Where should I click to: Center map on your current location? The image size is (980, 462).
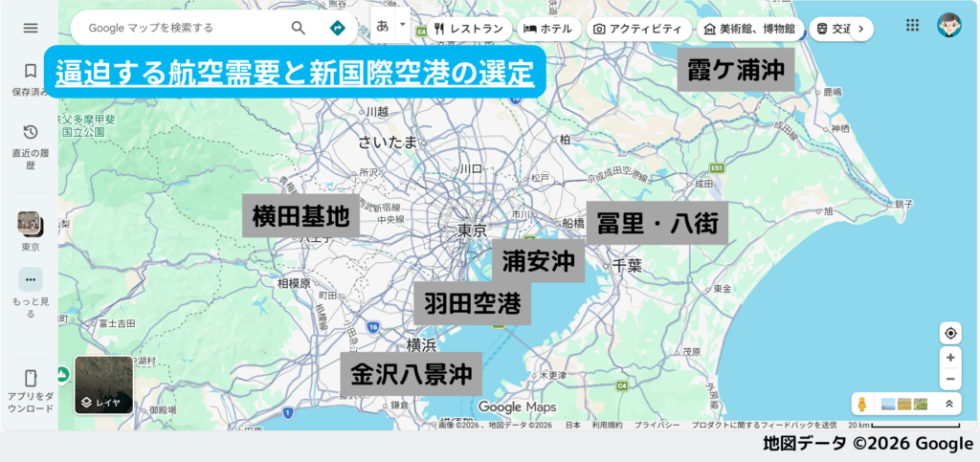point(950,333)
